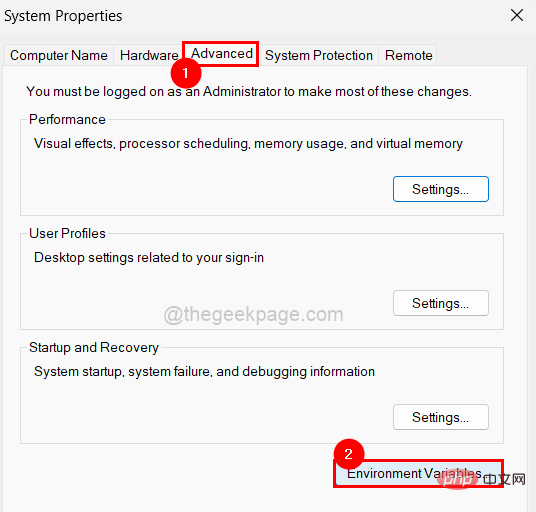Open the Hardware tab
This screenshot has height=512, width=536.
tap(149, 55)
